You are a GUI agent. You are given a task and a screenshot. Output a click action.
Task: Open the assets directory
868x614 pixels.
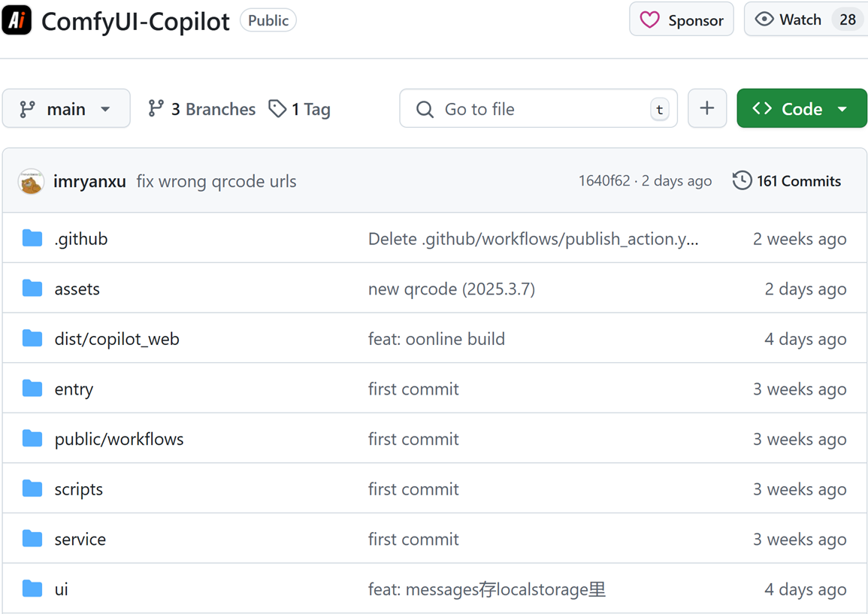click(x=76, y=288)
